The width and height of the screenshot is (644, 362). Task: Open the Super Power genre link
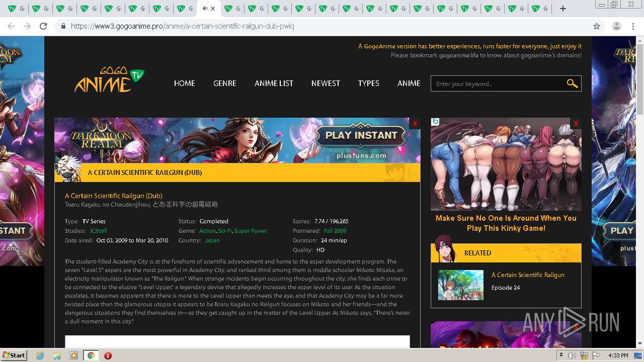(x=251, y=231)
